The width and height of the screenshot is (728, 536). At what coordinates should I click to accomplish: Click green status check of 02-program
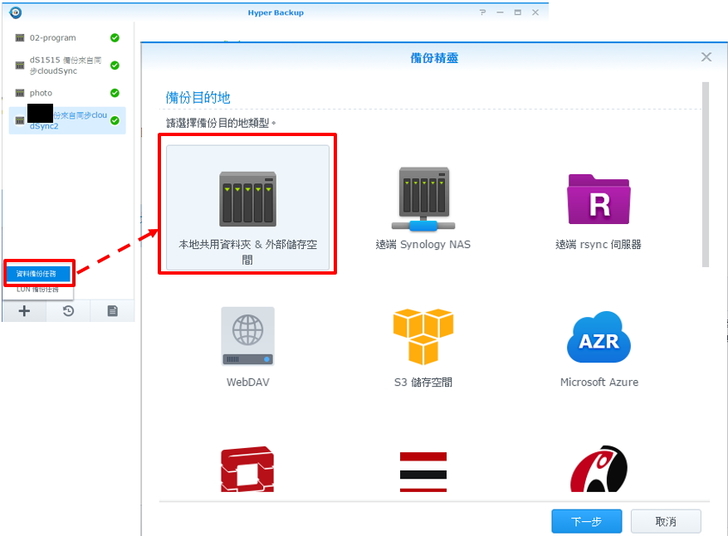coord(115,38)
